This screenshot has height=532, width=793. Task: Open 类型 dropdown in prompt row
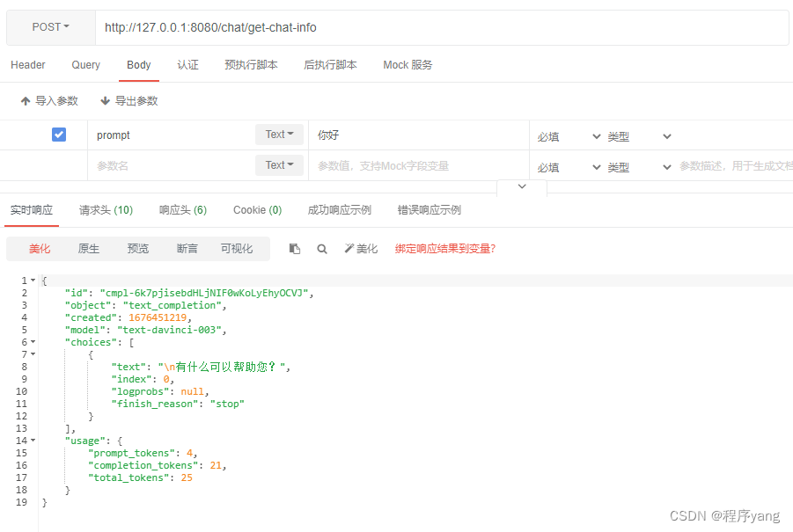(639, 136)
